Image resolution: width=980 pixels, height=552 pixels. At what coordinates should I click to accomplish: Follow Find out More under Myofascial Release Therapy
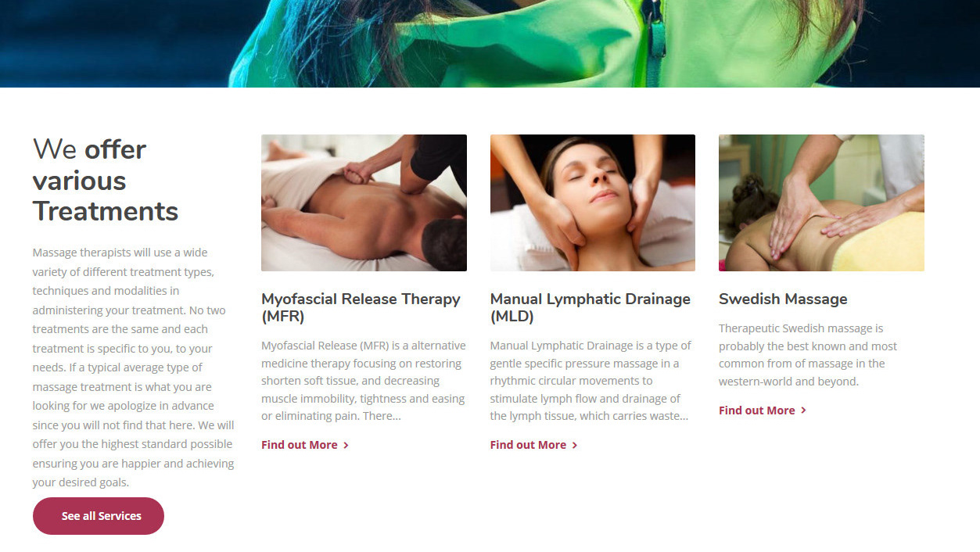300,445
